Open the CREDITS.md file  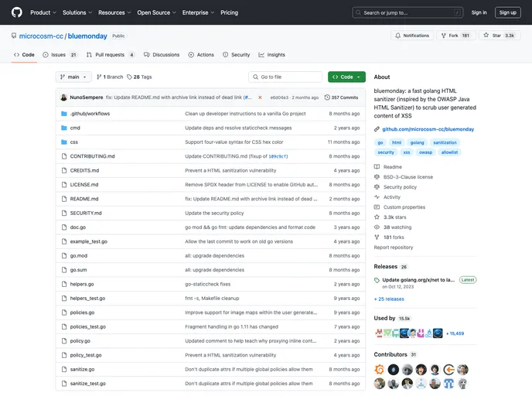84,171
